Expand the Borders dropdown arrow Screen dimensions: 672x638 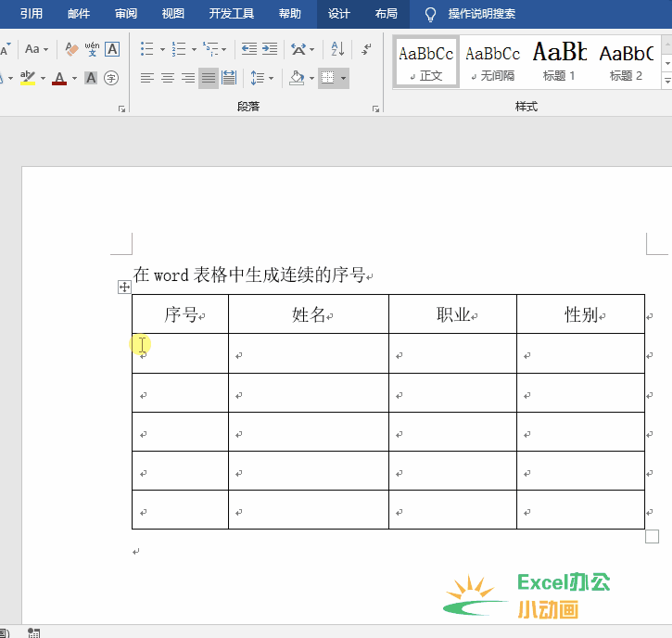(x=343, y=78)
